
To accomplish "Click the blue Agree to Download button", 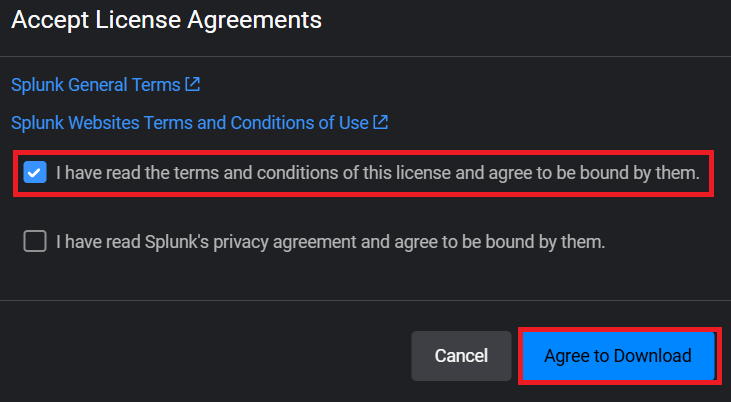I will [617, 356].
